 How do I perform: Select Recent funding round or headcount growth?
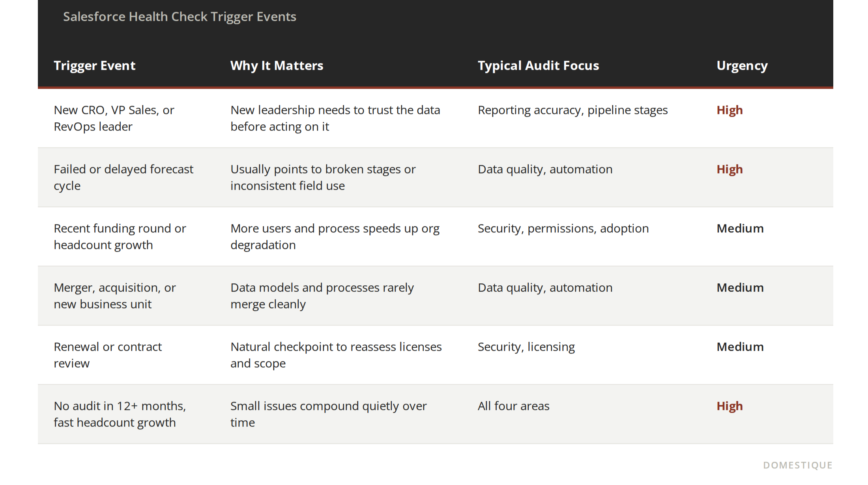[120, 236]
